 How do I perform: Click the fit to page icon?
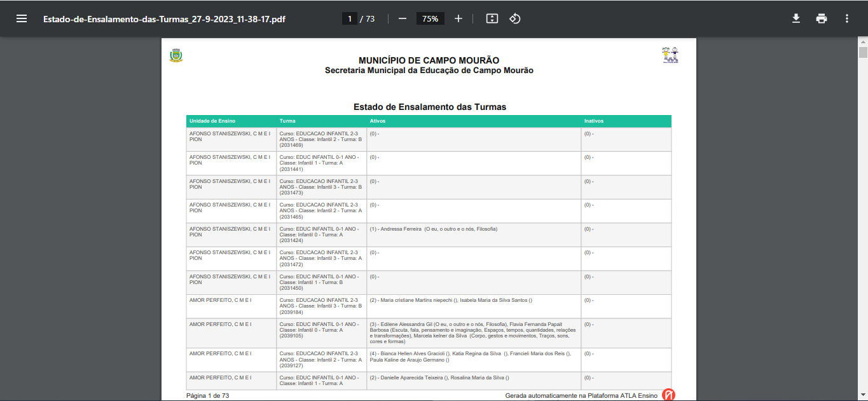(x=492, y=18)
